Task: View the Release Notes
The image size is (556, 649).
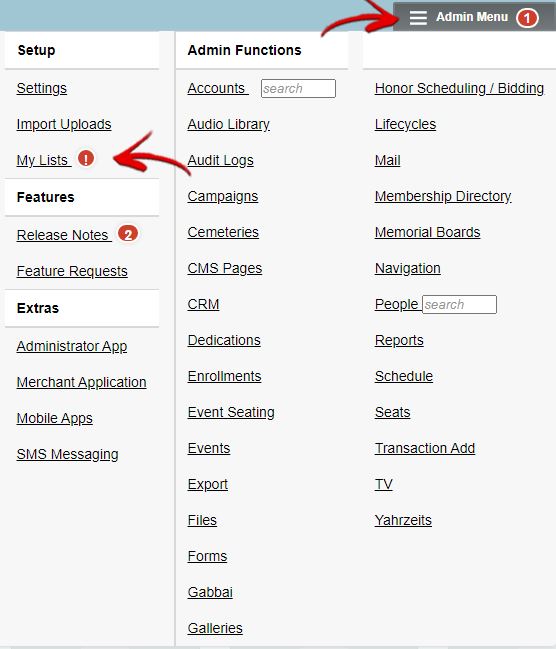Action: [62, 235]
